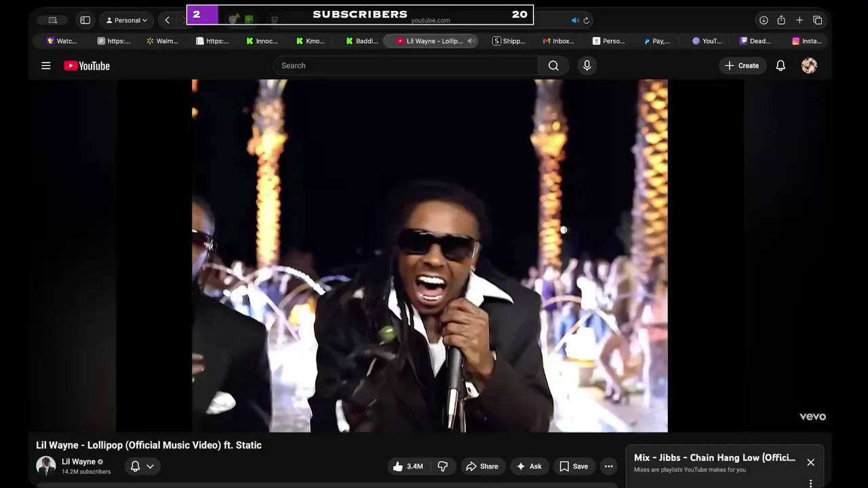Click the video title Lil Wayne - Lollipop text
This screenshot has height=488, width=868.
(x=149, y=445)
